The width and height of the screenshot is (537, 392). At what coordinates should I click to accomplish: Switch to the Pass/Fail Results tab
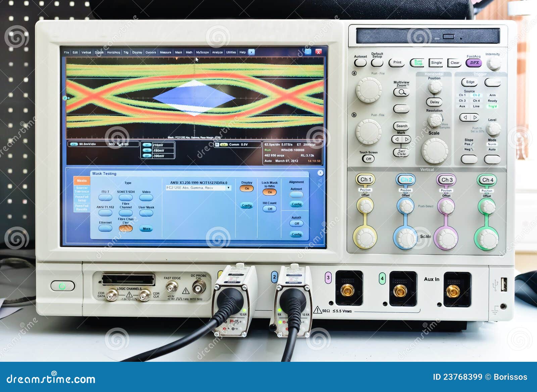pyautogui.click(x=82, y=207)
